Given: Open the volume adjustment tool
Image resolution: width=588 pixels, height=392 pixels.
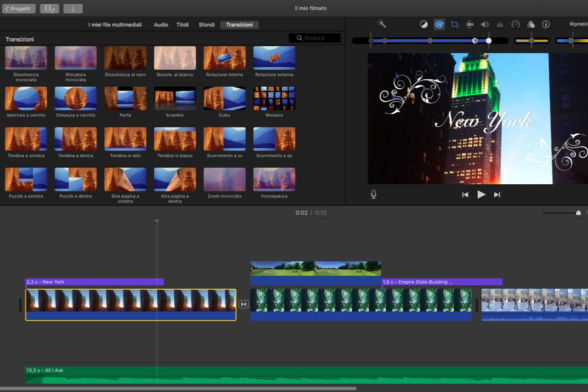Looking at the screenshot, I should coord(485,24).
